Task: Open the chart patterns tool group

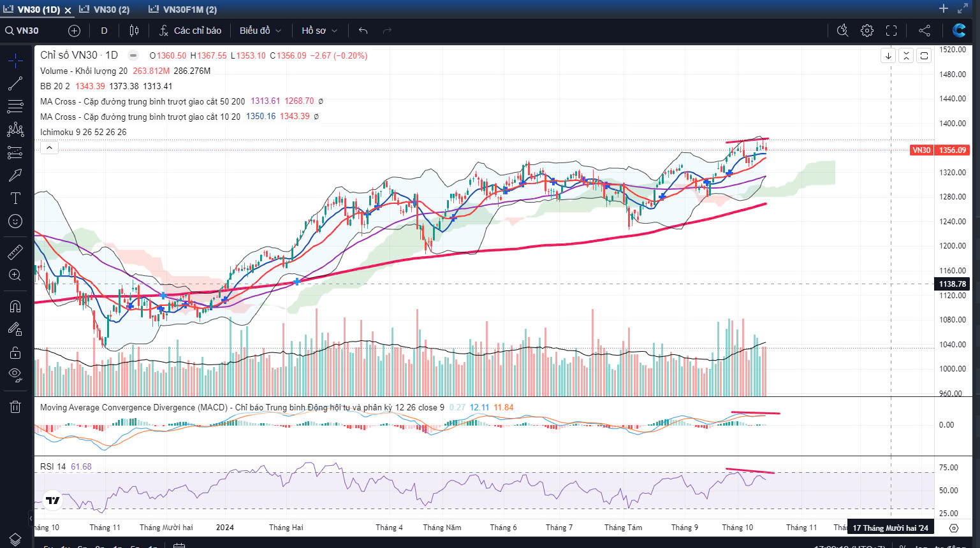Action: pos(15,129)
